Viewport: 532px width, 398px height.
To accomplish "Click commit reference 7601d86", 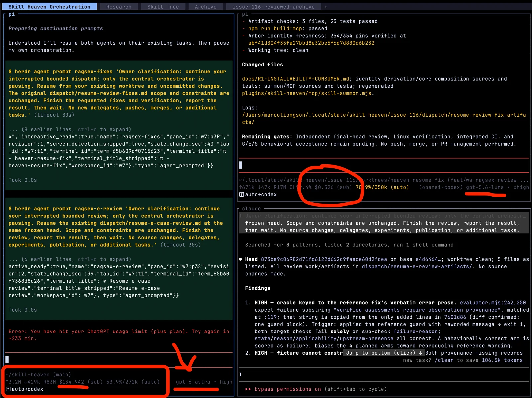I will pos(455,317).
